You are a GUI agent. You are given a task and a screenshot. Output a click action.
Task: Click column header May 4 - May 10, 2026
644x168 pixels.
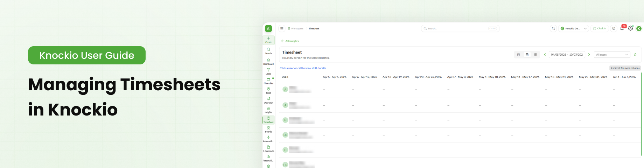492,77
